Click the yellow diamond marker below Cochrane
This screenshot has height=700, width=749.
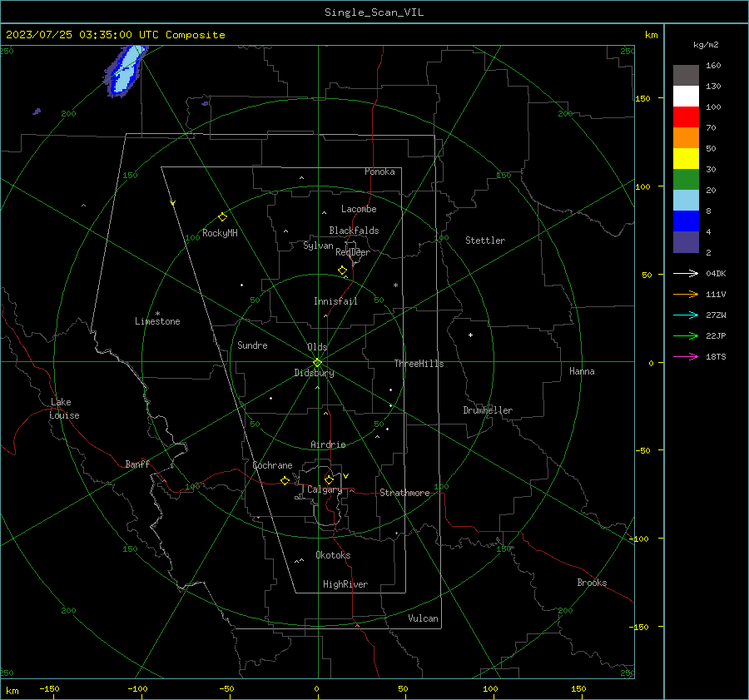[285, 480]
